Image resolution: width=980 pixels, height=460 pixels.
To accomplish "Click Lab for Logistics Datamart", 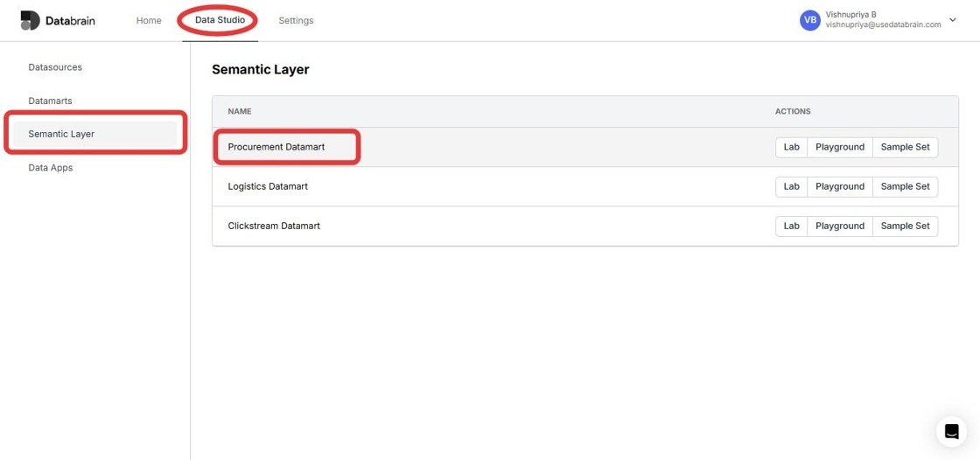I will (791, 186).
